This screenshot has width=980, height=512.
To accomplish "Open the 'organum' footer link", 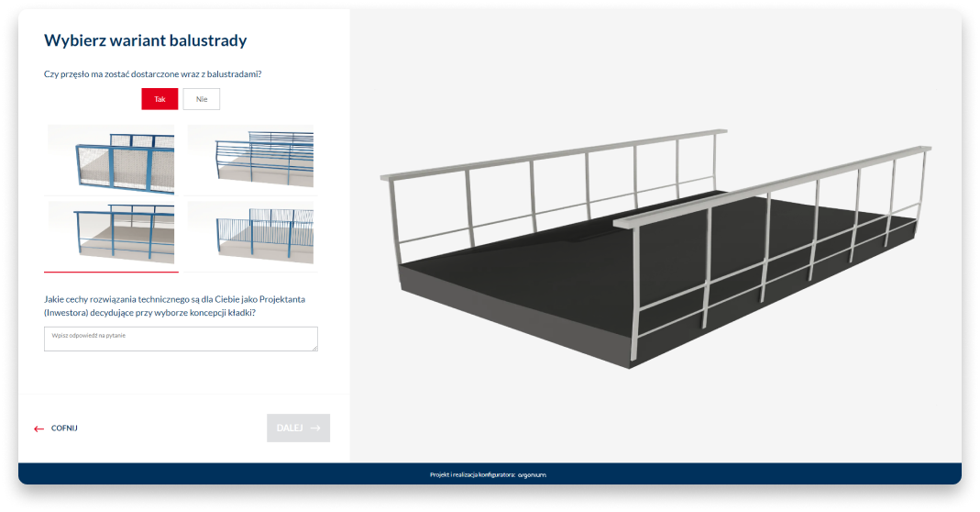I will click(532, 474).
